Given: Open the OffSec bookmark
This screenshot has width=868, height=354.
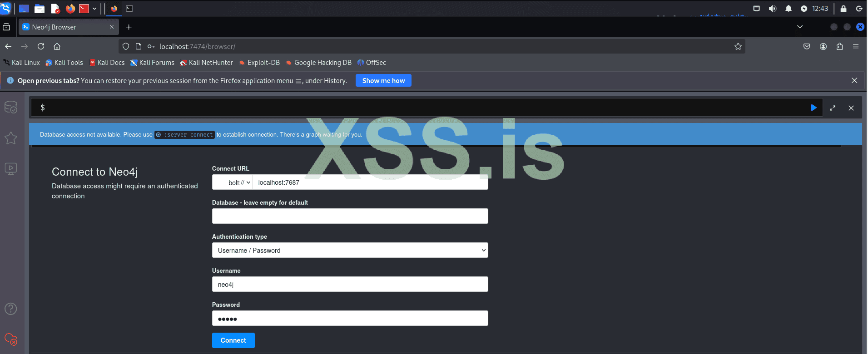Looking at the screenshot, I should click(x=372, y=63).
